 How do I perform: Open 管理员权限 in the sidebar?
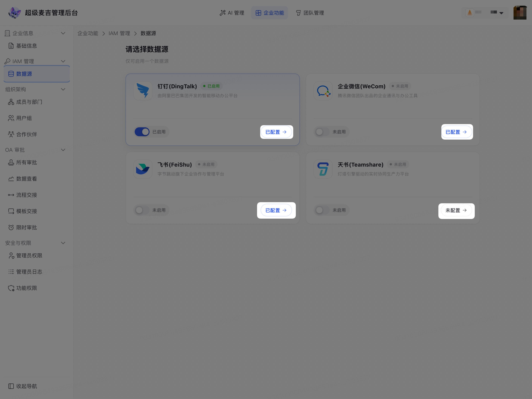(x=37, y=256)
